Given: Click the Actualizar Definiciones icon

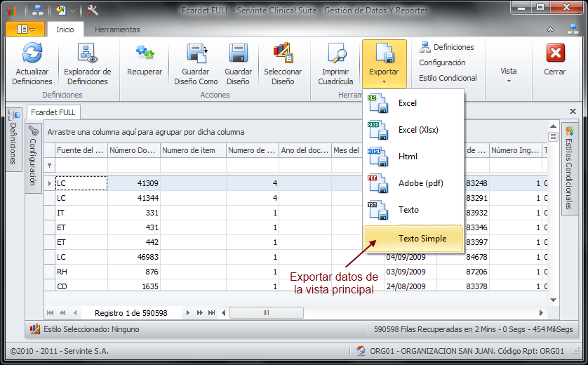Looking at the screenshot, I should tap(32, 54).
